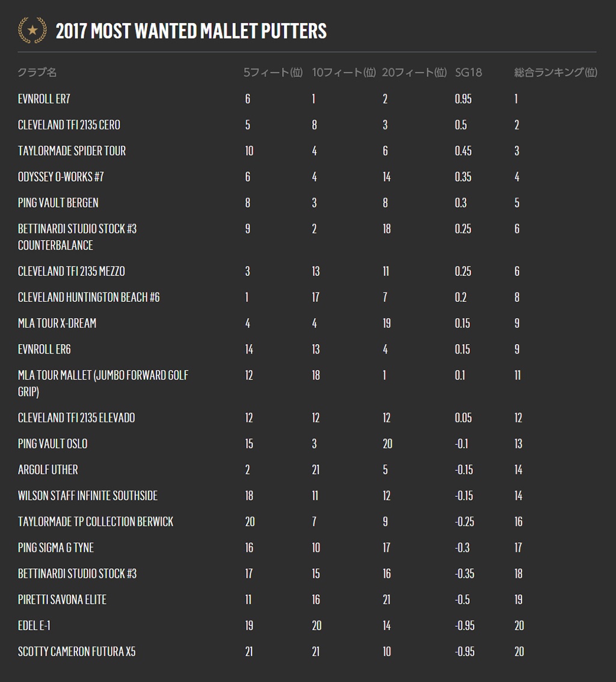Select Wilson Staff Infinite Southside row
The width and height of the screenshot is (616, 682).
(307, 496)
